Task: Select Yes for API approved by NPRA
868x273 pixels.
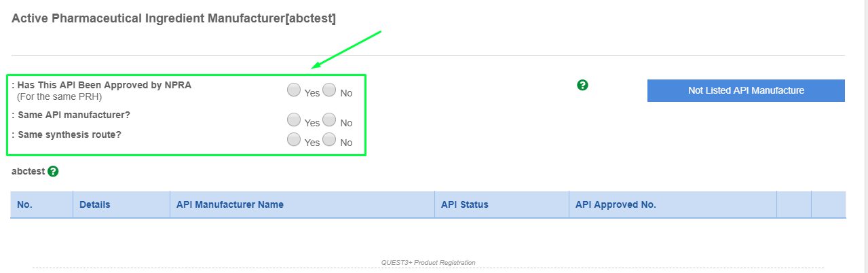Action: (294, 90)
